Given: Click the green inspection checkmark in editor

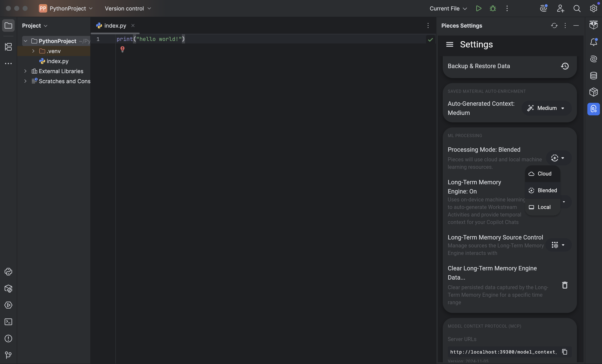Looking at the screenshot, I should click(430, 39).
